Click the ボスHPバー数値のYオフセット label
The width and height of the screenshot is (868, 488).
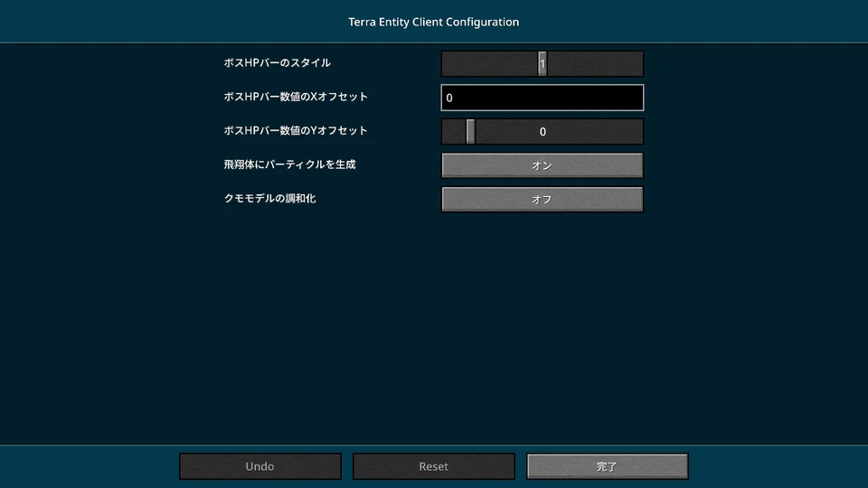296,130
